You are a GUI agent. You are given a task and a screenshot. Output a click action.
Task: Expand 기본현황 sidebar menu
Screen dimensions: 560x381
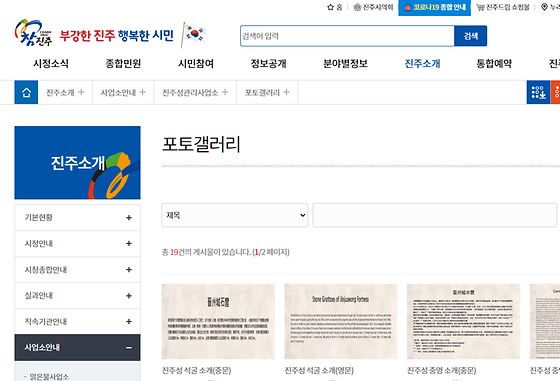coord(78,217)
